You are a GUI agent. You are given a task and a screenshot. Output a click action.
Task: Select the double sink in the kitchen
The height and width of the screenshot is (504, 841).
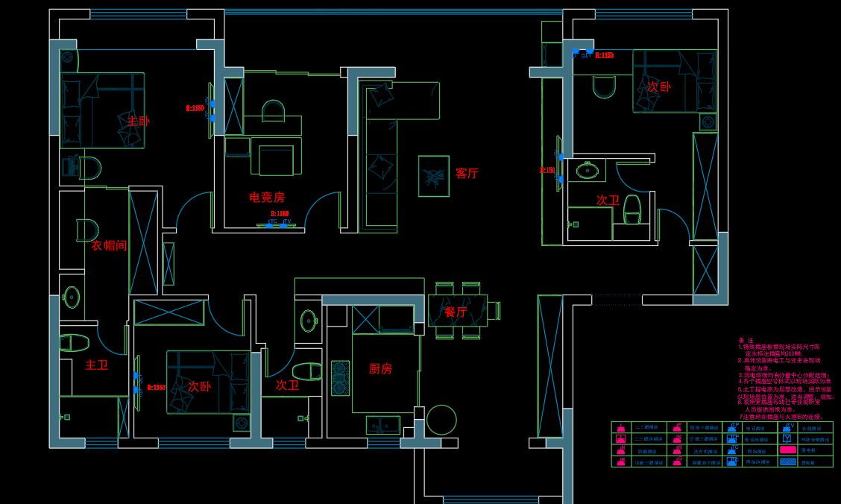click(x=382, y=425)
